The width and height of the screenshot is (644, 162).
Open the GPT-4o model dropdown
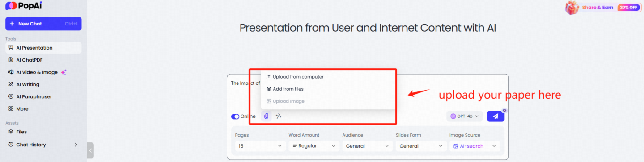click(x=464, y=116)
